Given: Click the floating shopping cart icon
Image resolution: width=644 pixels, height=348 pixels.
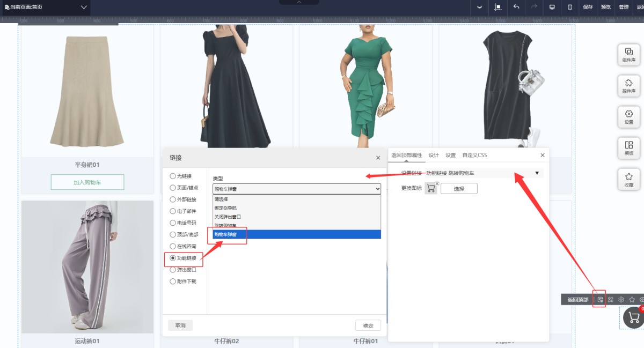Looking at the screenshot, I should point(634,317).
